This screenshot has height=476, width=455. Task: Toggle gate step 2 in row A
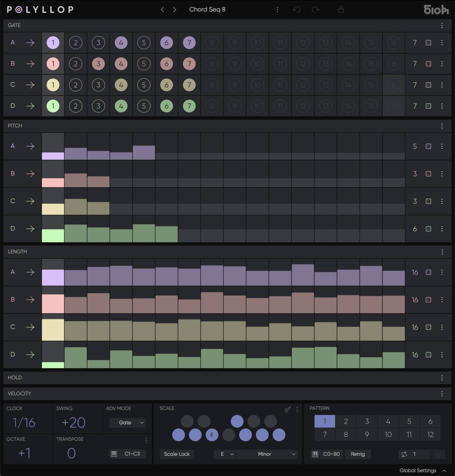(75, 43)
